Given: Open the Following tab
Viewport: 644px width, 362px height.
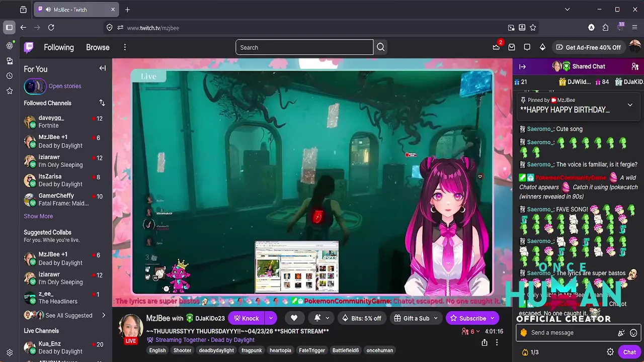Looking at the screenshot, I should (59, 47).
